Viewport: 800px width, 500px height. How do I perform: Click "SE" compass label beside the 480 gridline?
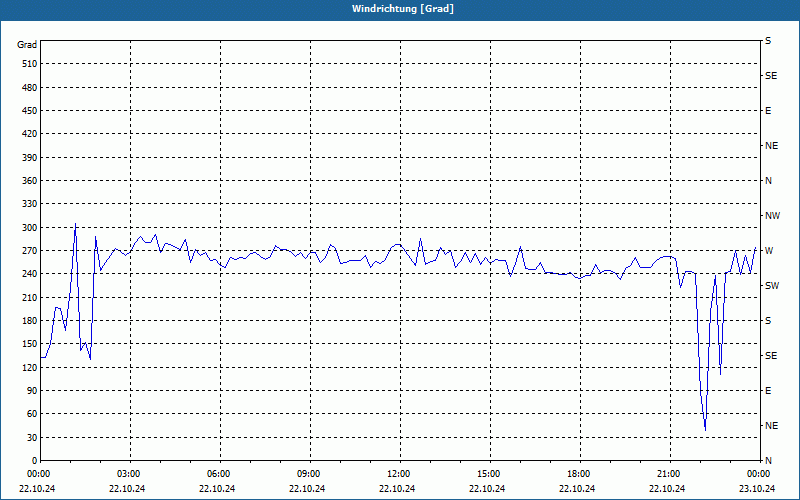pyautogui.click(x=771, y=76)
